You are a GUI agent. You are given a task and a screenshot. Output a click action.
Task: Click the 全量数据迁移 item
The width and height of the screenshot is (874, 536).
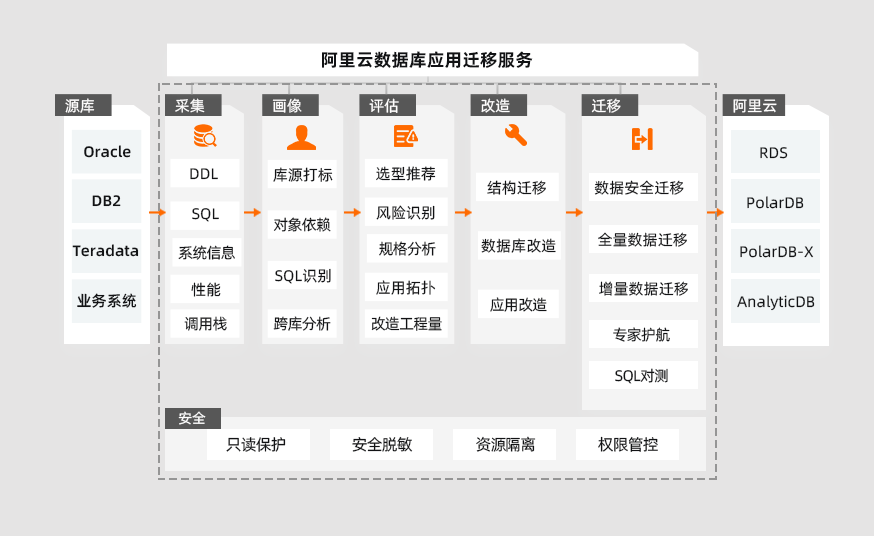click(643, 239)
